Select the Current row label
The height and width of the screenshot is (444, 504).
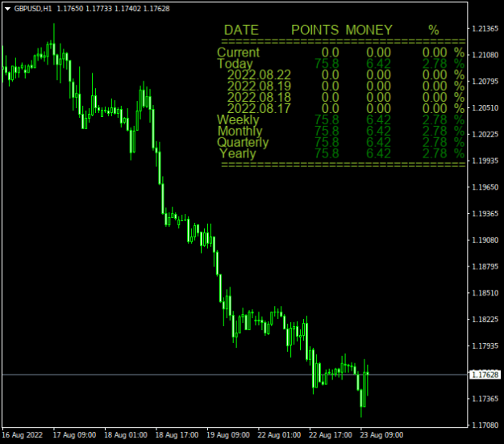pos(238,52)
